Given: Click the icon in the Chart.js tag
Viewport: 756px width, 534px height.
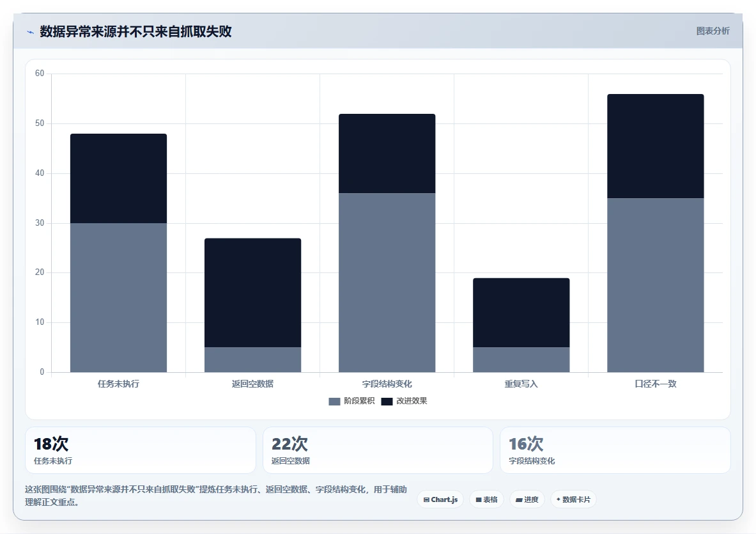Looking at the screenshot, I should tap(426, 499).
